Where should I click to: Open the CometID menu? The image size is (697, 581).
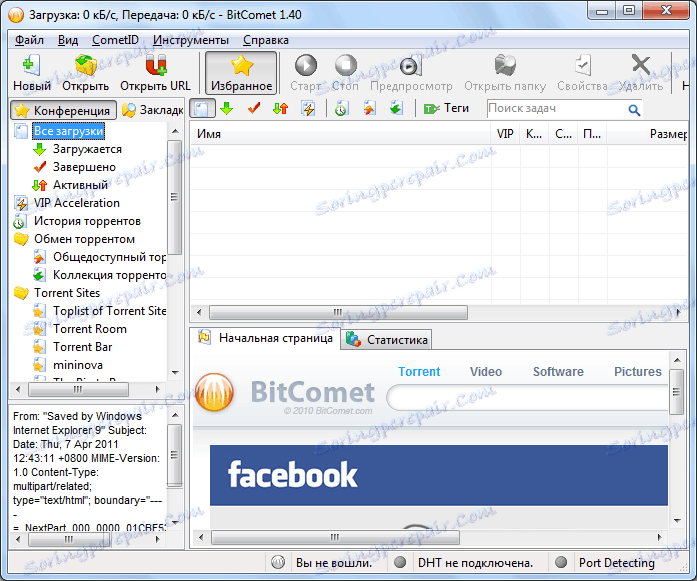pos(115,40)
